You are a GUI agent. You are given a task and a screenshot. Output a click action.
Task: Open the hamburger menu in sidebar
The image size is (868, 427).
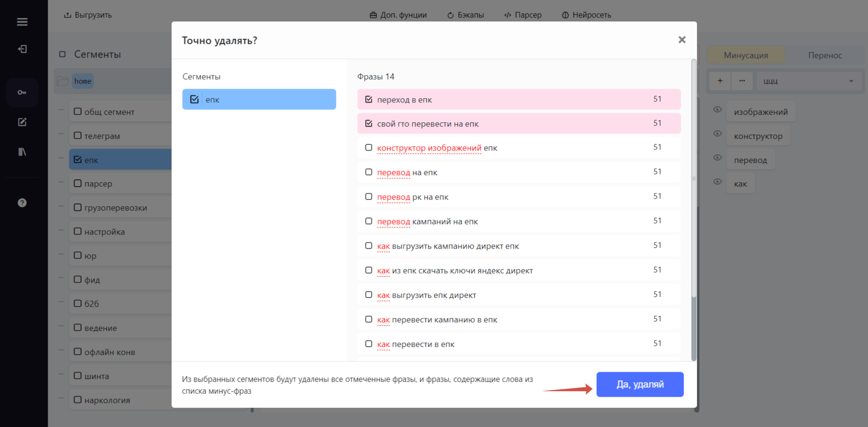(x=22, y=22)
